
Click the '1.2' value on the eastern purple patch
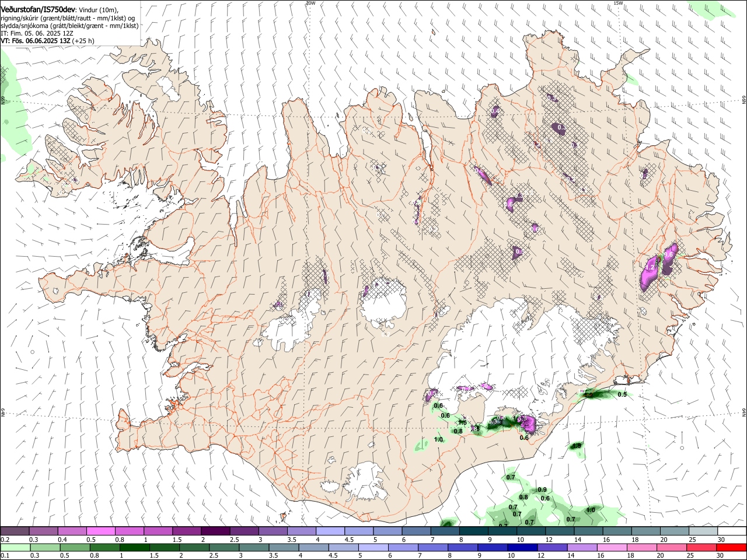coord(650,268)
